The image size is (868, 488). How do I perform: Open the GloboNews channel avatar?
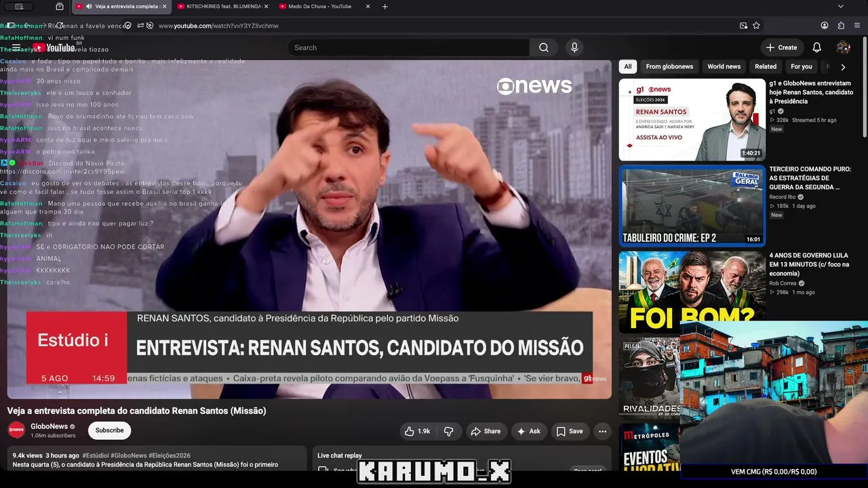click(16, 430)
